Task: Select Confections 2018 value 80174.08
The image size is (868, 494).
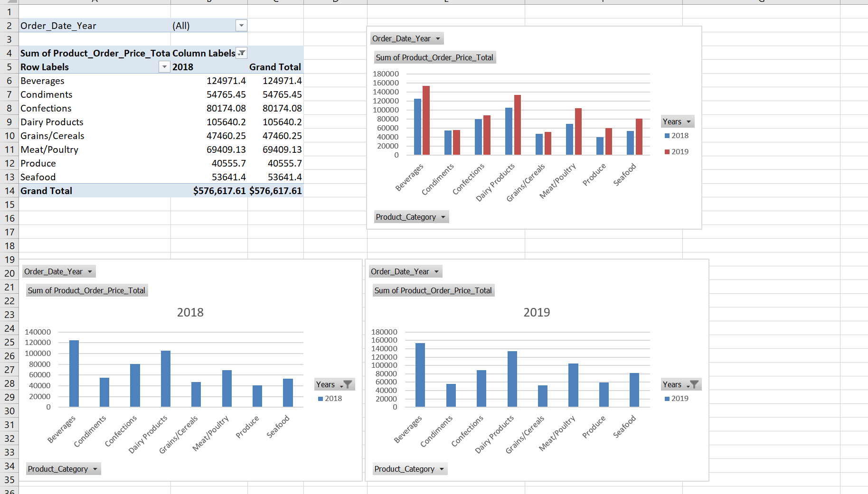Action: (x=209, y=108)
